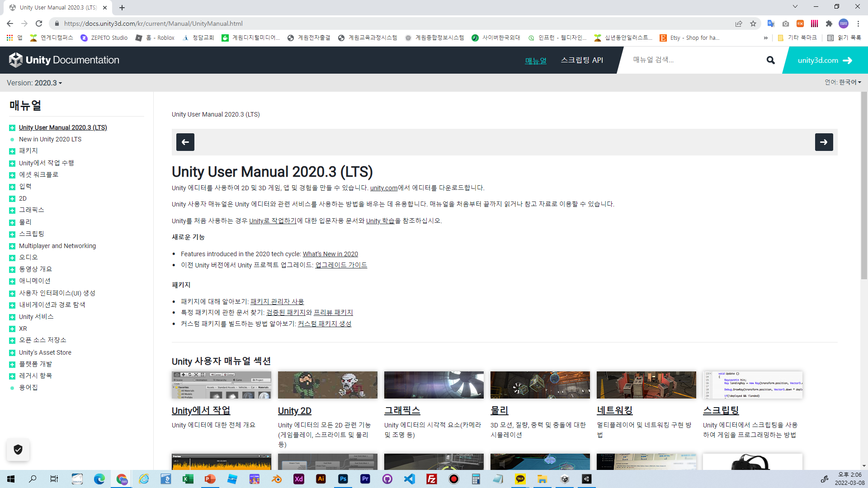Expand the 패키지 tree node

point(12,151)
